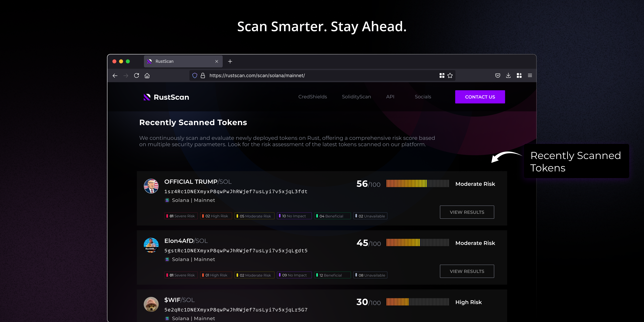Click the 56/100 risk score bar

(417, 183)
